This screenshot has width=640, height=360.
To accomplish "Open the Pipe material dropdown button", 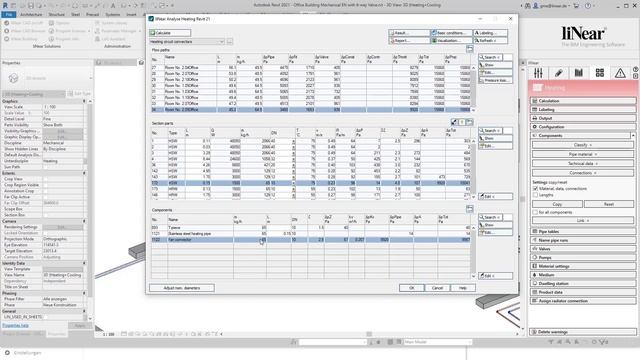I will pos(583,154).
